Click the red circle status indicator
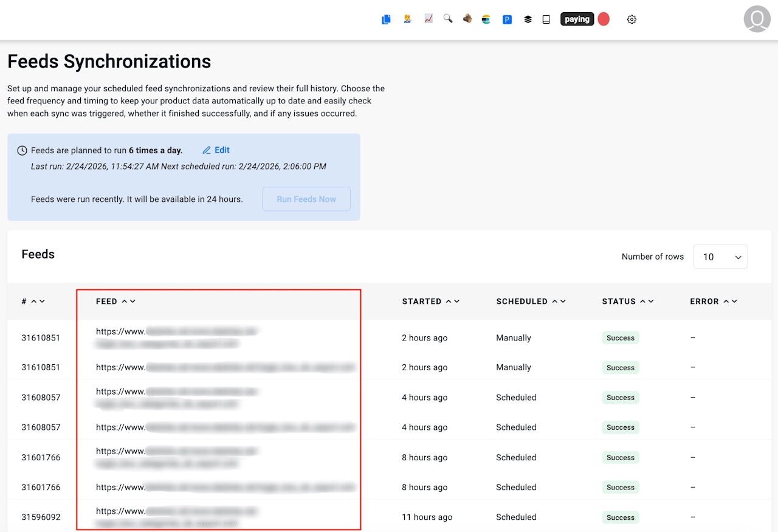778x532 pixels. point(604,19)
